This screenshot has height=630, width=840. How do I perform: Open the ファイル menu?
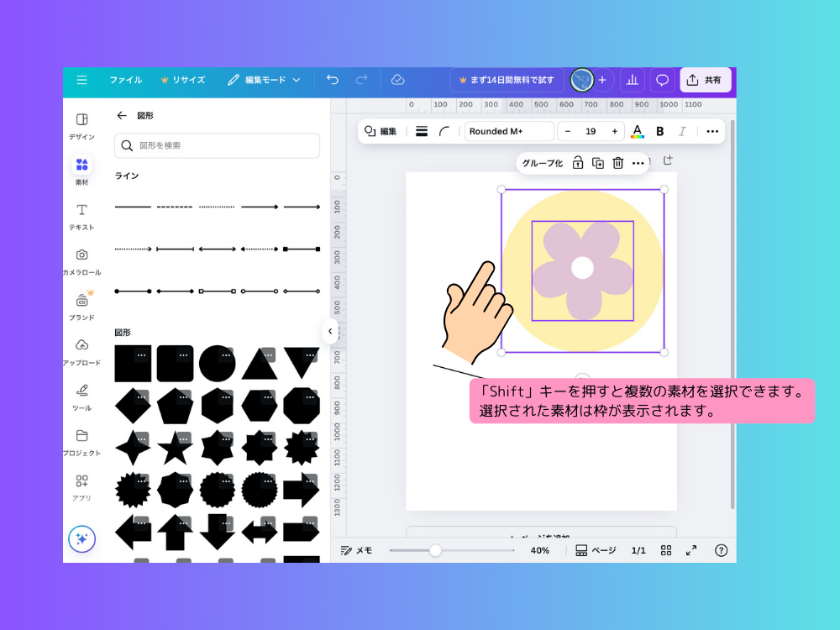[125, 80]
